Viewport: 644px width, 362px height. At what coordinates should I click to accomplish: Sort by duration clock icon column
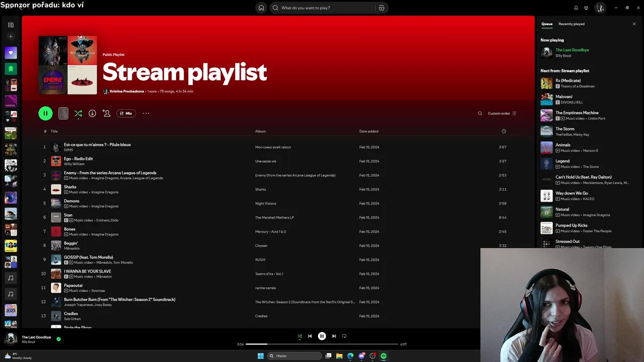[504, 131]
